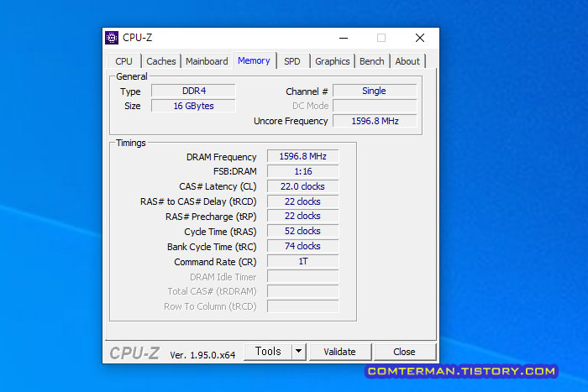This screenshot has width=588, height=392.
Task: Open the Caches tab
Action: click(161, 61)
